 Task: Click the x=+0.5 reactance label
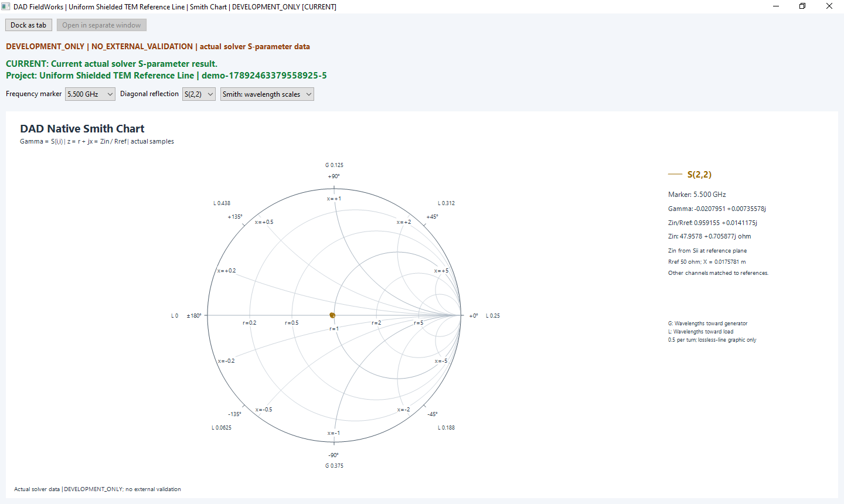[x=264, y=222]
